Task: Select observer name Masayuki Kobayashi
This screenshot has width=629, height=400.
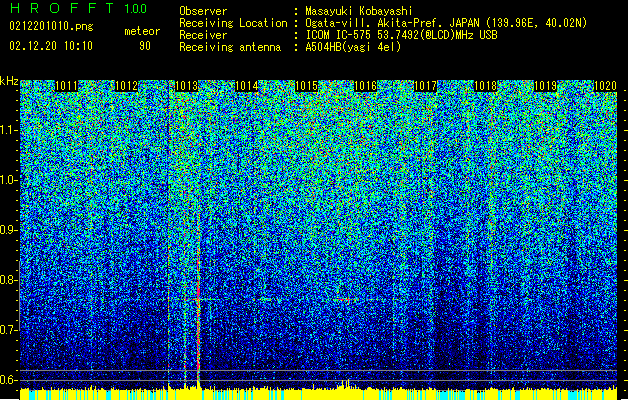Action: [x=359, y=11]
